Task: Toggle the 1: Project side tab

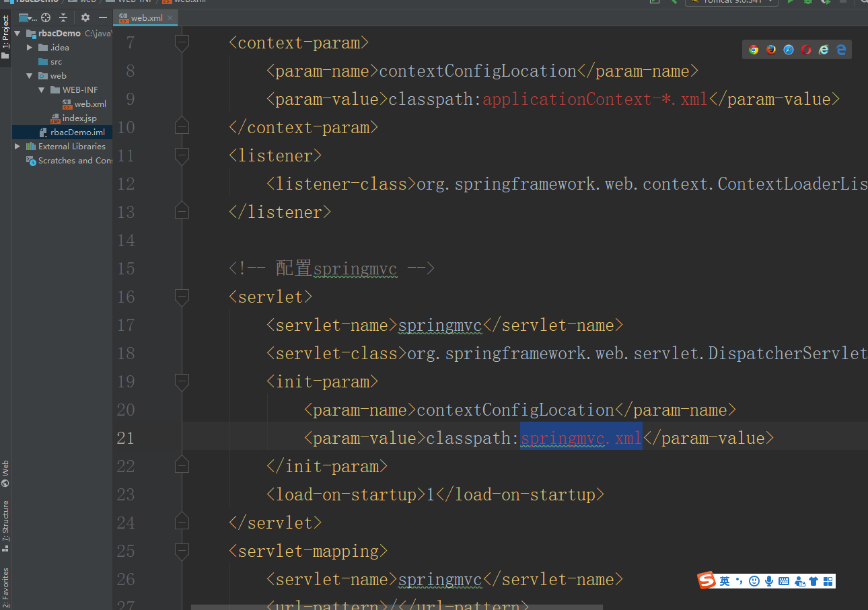Action: [5, 37]
